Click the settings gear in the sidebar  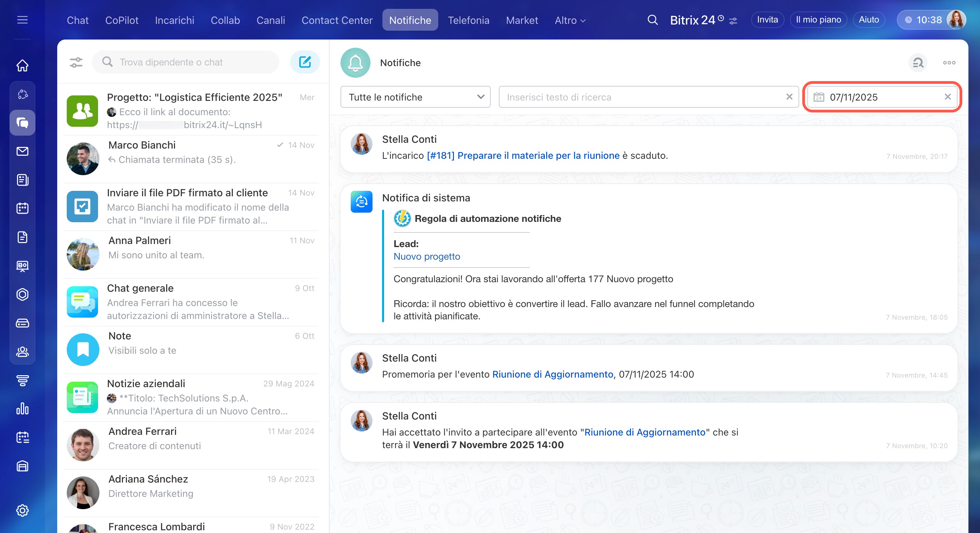click(22, 510)
